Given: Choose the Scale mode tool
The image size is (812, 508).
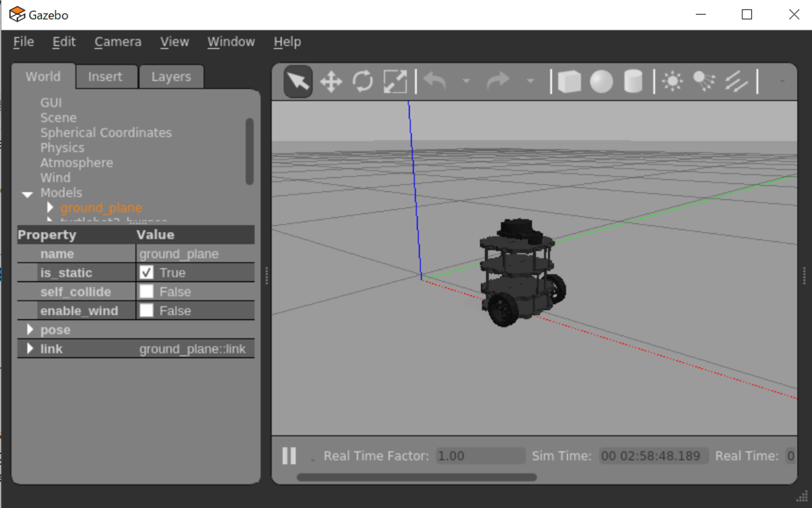Looking at the screenshot, I should coord(394,80).
